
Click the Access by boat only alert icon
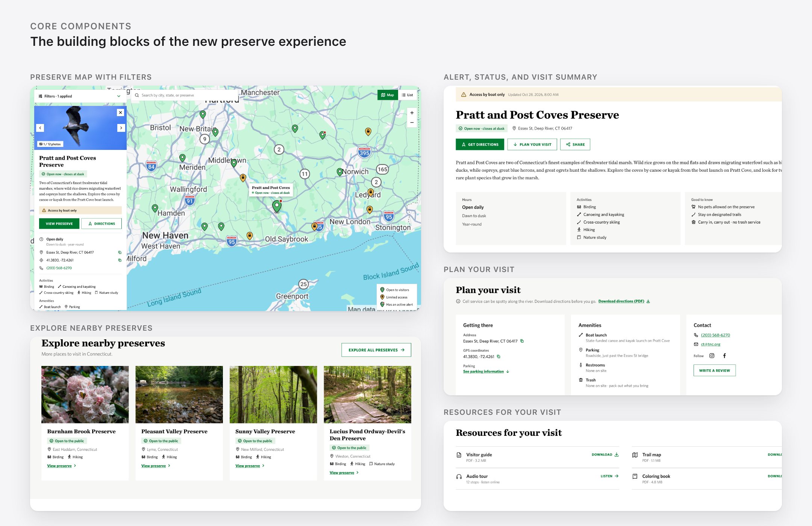click(x=464, y=95)
